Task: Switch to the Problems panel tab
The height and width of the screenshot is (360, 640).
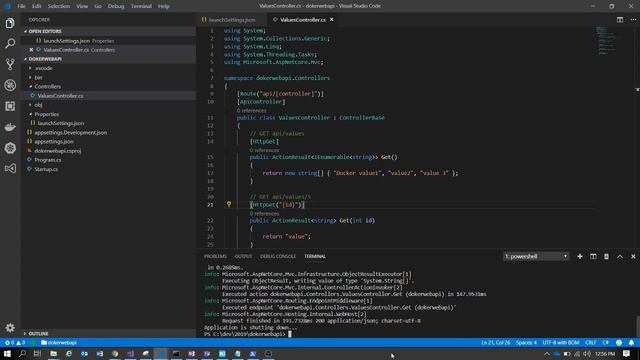Action: pyautogui.click(x=215, y=256)
